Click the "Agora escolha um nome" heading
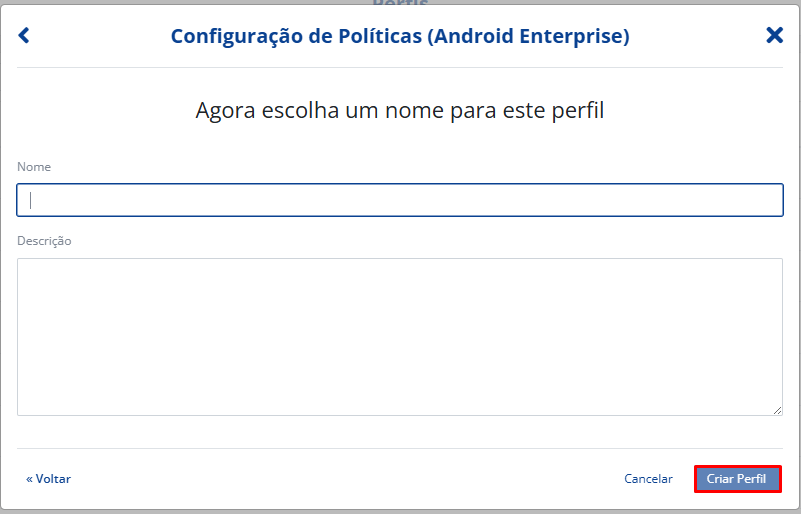The width and height of the screenshot is (801, 514). coord(400,110)
